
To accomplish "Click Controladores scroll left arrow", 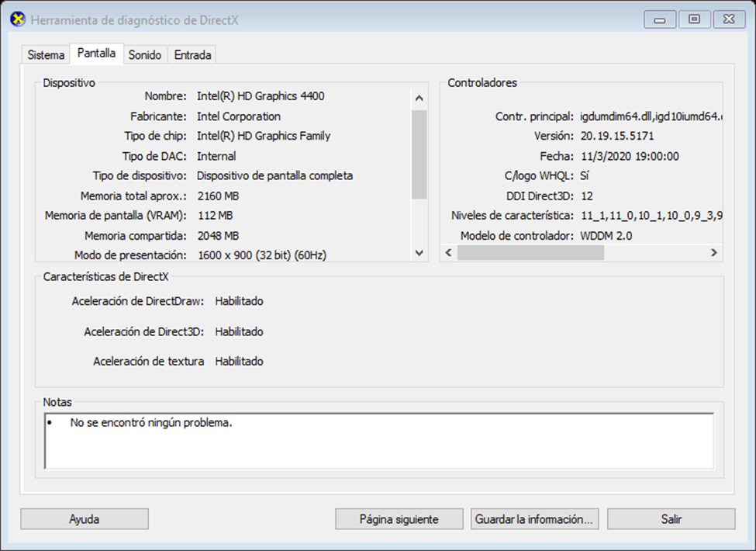I will point(449,253).
